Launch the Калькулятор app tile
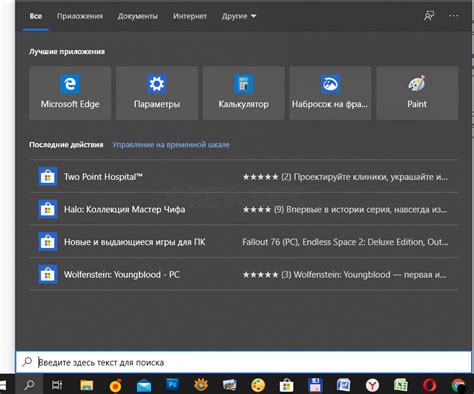The image size is (474, 394). click(243, 93)
